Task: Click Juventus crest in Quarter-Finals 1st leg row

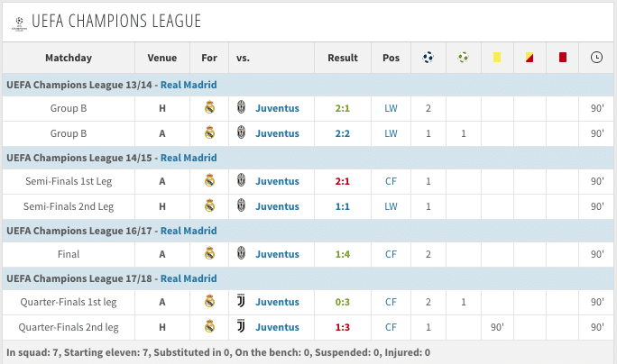Action: tap(241, 302)
